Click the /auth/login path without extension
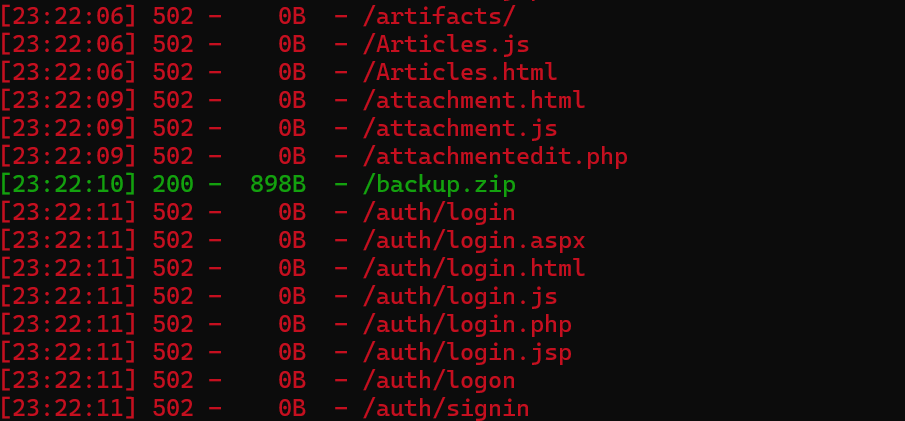The width and height of the screenshot is (905, 421). click(439, 213)
